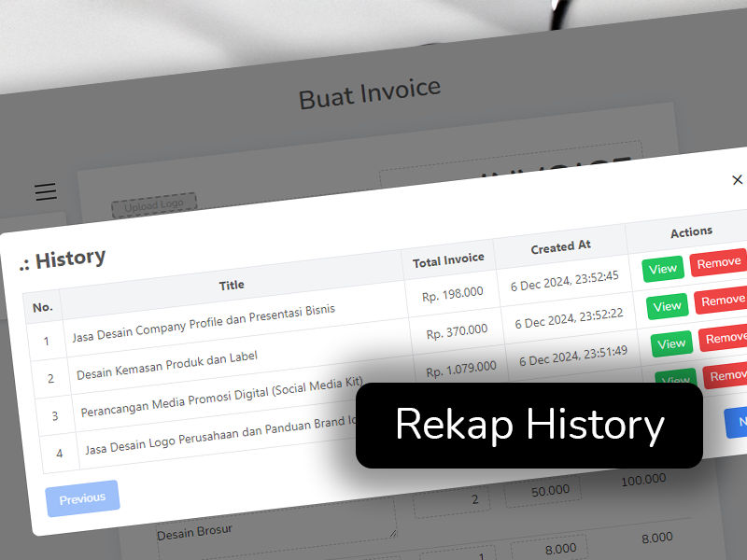Select the 100.000 line total
This screenshot has height=560, width=747.
[643, 480]
